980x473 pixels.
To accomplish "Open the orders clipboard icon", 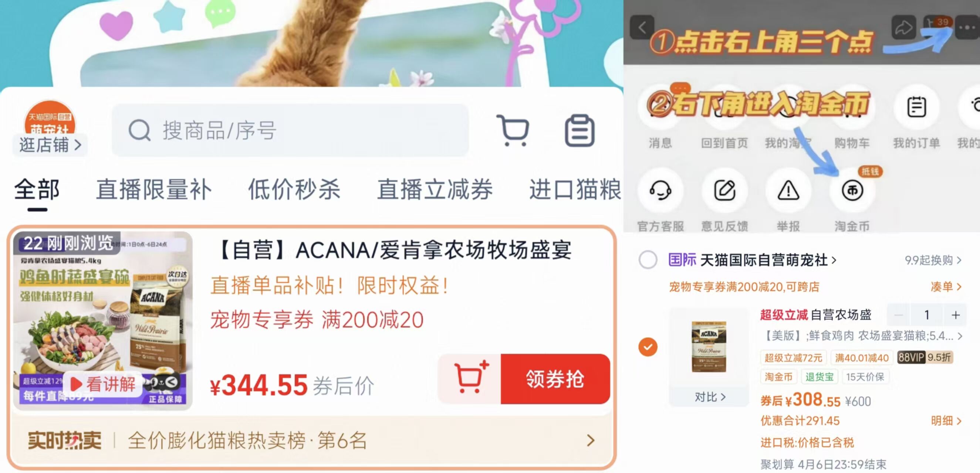I will 579,130.
